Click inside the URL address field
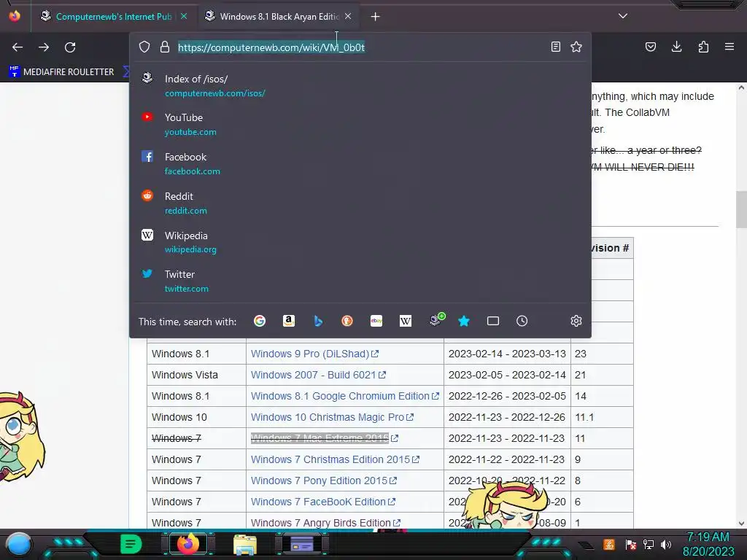Image resolution: width=747 pixels, height=560 pixels. tap(360, 47)
